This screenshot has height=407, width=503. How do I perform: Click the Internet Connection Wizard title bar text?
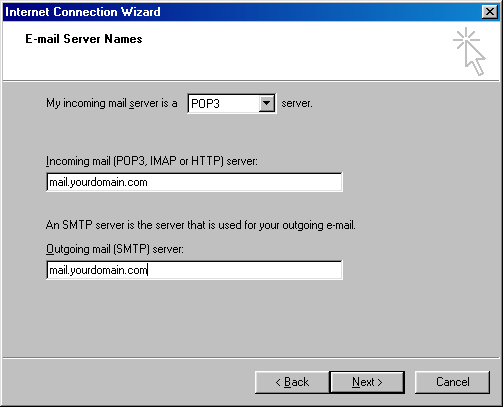83,12
